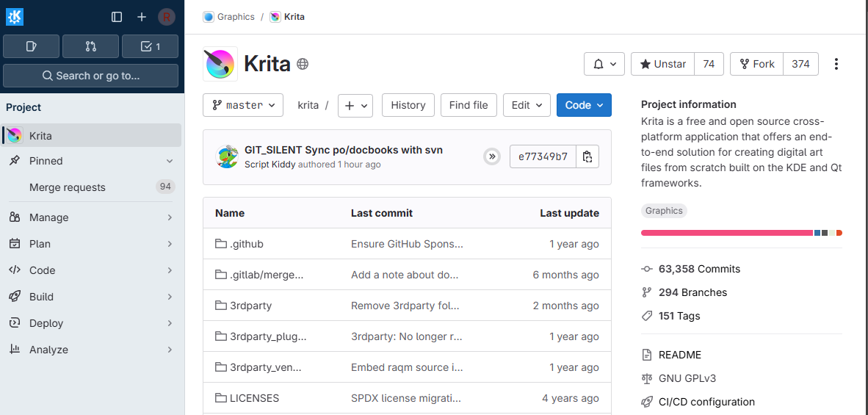Toggle the sidebar collapse icon
Screen dimensions: 868x415
click(x=117, y=17)
